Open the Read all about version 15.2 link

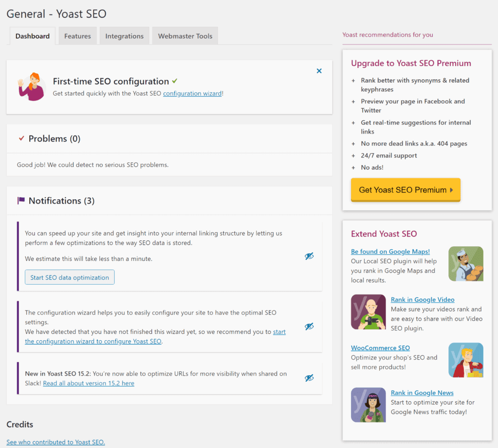(89, 383)
